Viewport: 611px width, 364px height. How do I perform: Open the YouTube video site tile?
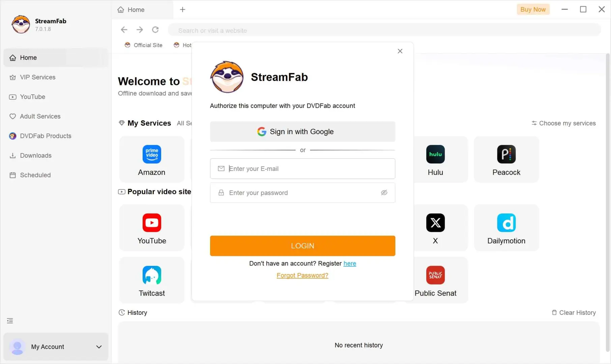click(152, 228)
